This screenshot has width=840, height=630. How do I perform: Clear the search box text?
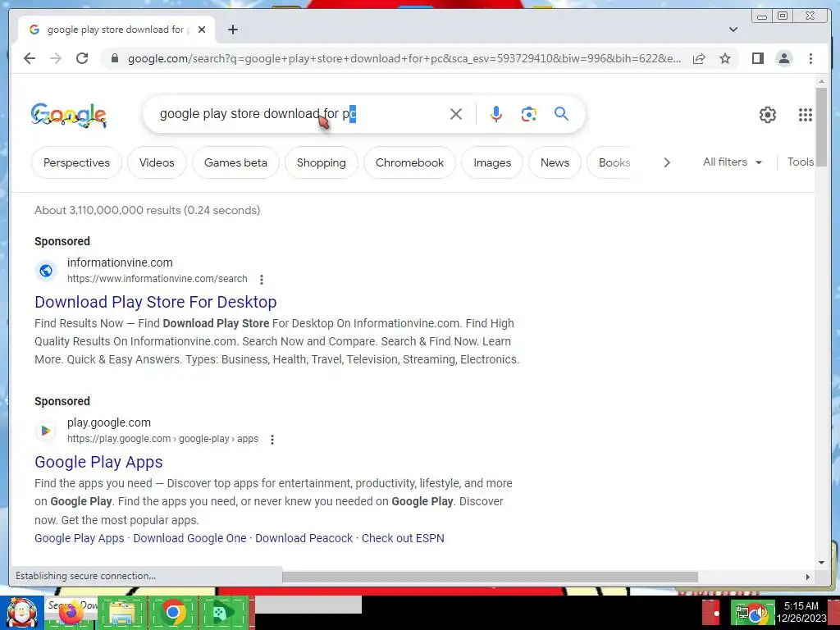click(456, 114)
